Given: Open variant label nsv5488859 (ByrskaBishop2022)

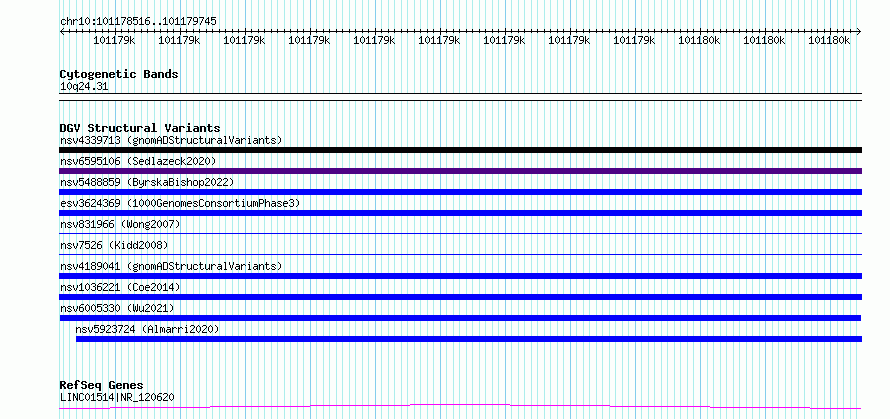Looking at the screenshot, I should pyautogui.click(x=146, y=182).
